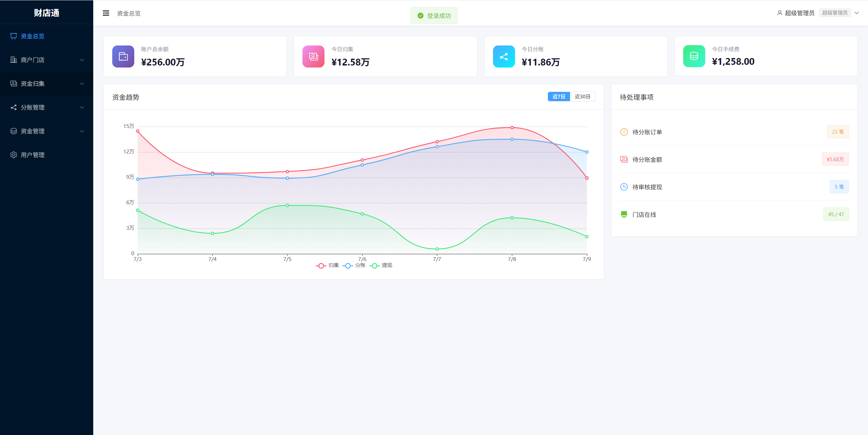Select the 近7日 range button

tap(559, 97)
